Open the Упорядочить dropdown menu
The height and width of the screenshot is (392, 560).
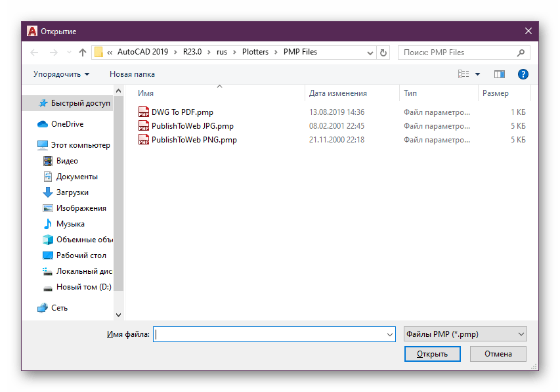pyautogui.click(x=61, y=74)
